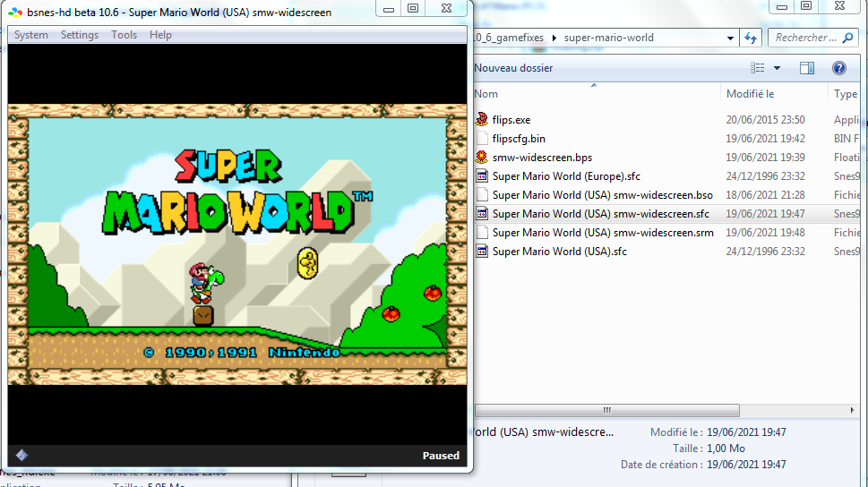Select the smw-widescreen.bps patch file
868x487 pixels.
tap(542, 158)
